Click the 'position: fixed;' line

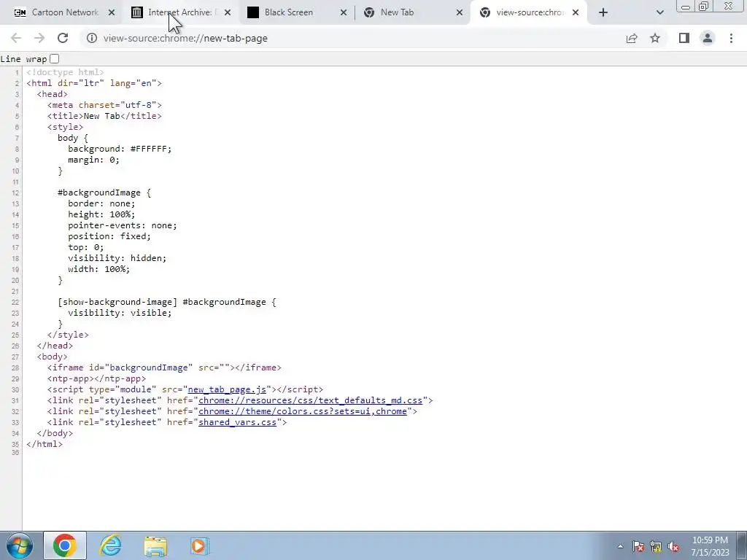point(109,236)
